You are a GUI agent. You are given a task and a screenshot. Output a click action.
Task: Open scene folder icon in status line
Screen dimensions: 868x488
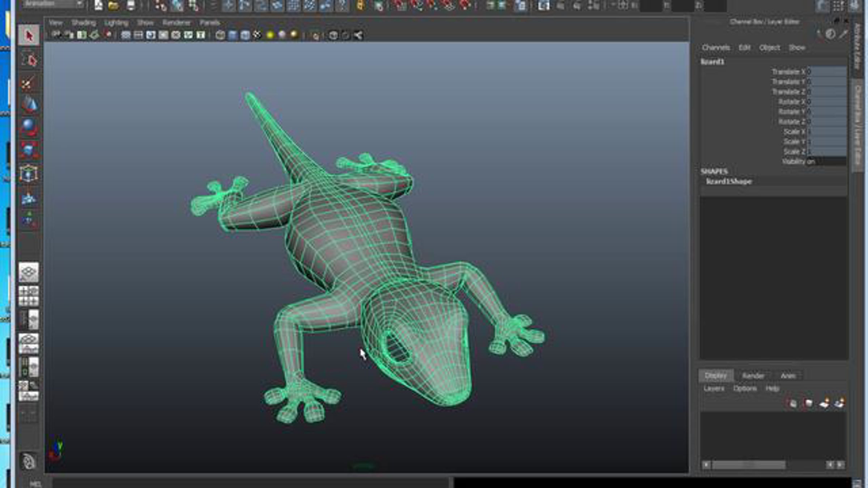(113, 5)
